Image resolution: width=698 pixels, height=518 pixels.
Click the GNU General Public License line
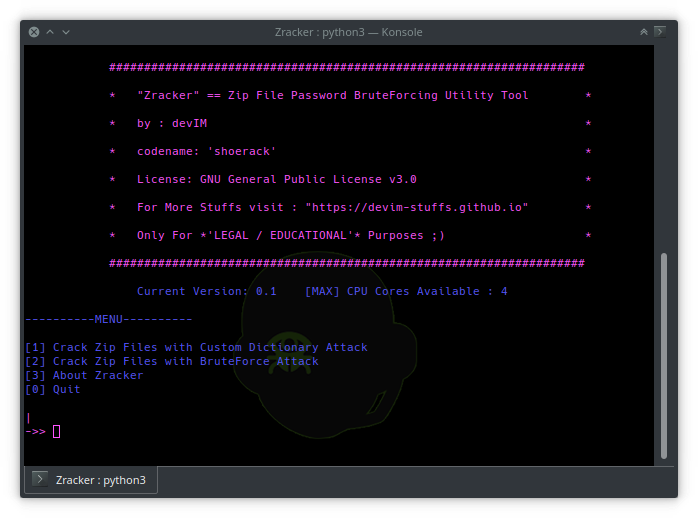click(276, 179)
